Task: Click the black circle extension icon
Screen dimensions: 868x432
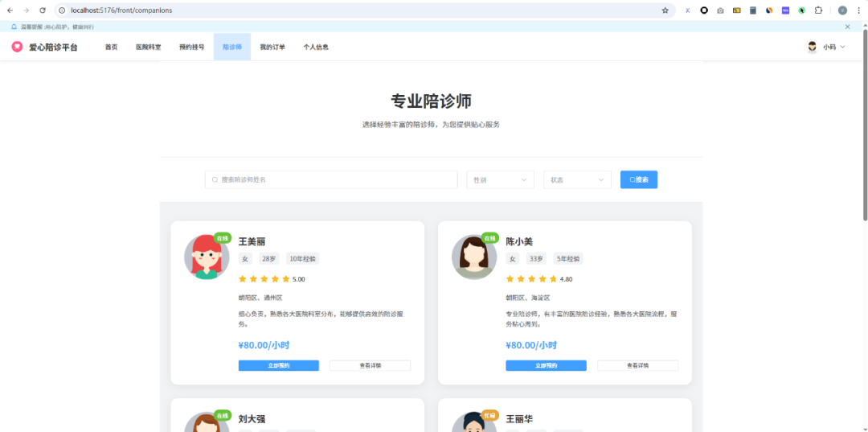Action: [x=704, y=10]
